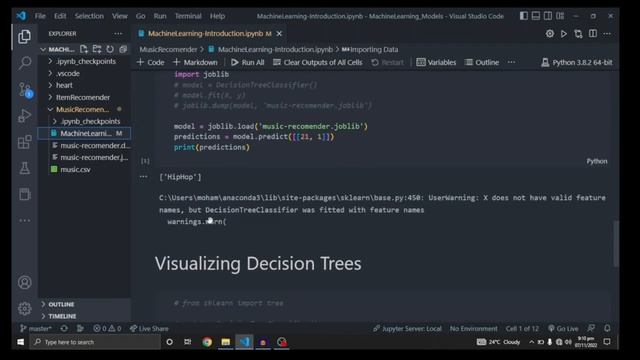640x360 pixels.
Task: Open the Search view in activity bar
Action: click(x=24, y=63)
